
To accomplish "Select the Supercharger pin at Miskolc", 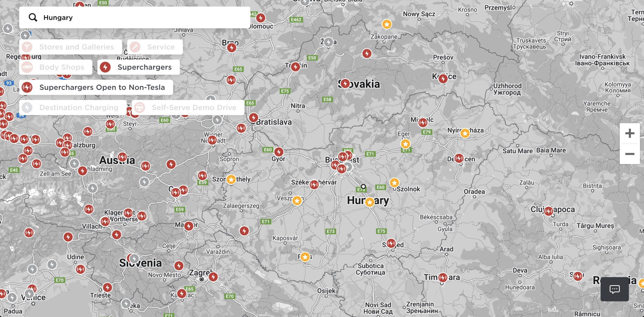I will [x=423, y=122].
